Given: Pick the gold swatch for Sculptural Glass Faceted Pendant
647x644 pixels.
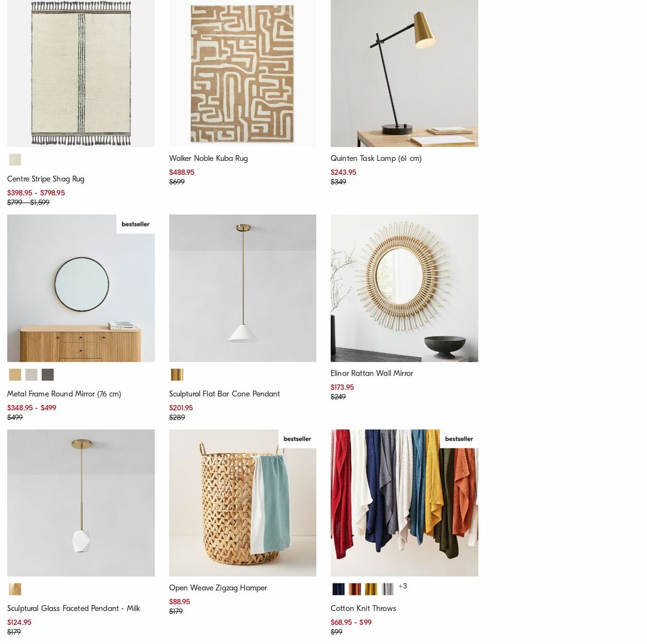Looking at the screenshot, I should (x=15, y=589).
